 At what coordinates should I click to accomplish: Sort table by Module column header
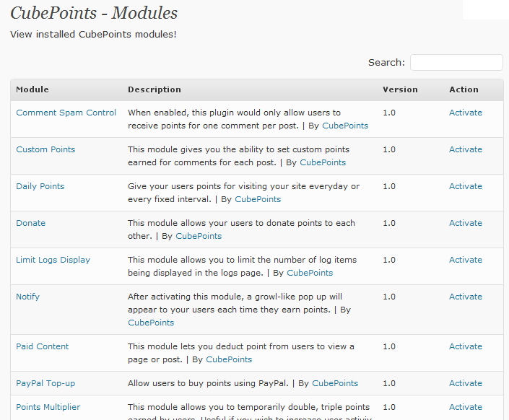tap(32, 89)
